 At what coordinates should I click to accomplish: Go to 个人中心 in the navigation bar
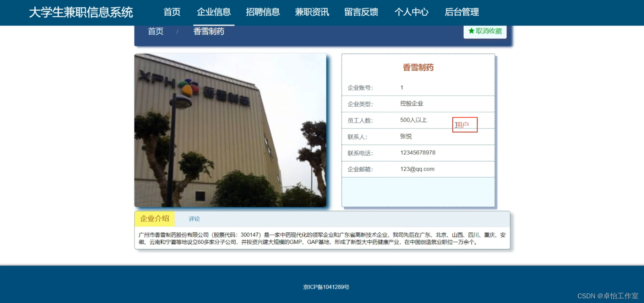coord(411,12)
